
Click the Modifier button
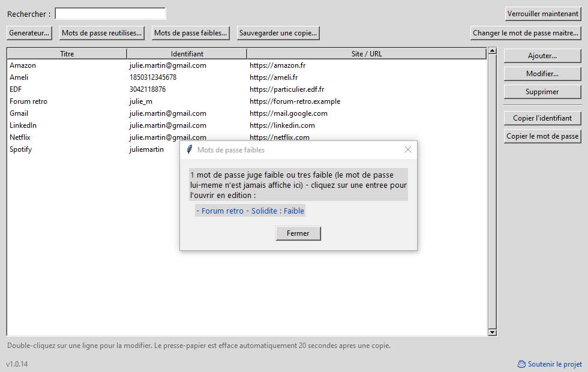(x=542, y=74)
